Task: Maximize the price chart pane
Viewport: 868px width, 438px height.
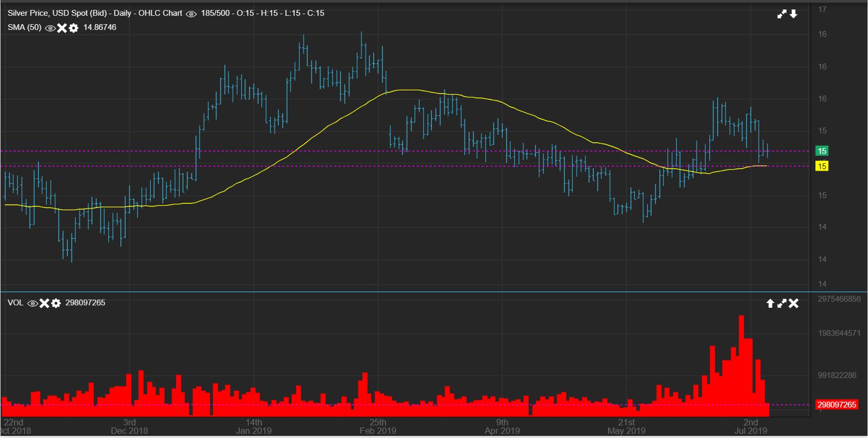Action: coord(782,14)
